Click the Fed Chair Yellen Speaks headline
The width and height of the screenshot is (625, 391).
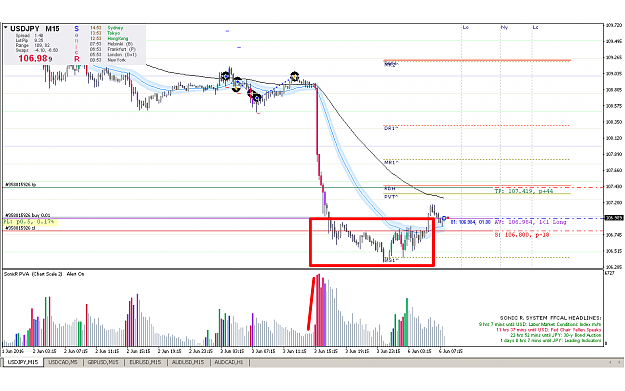click(x=548, y=330)
